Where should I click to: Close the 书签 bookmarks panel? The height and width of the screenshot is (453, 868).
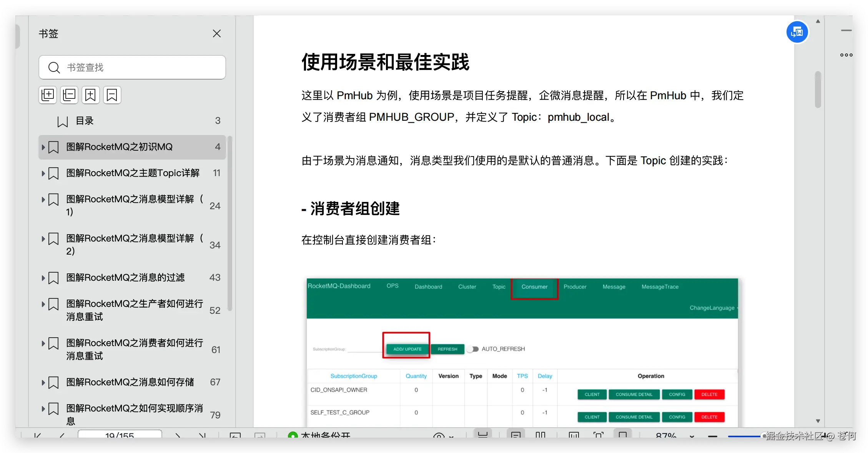point(217,34)
